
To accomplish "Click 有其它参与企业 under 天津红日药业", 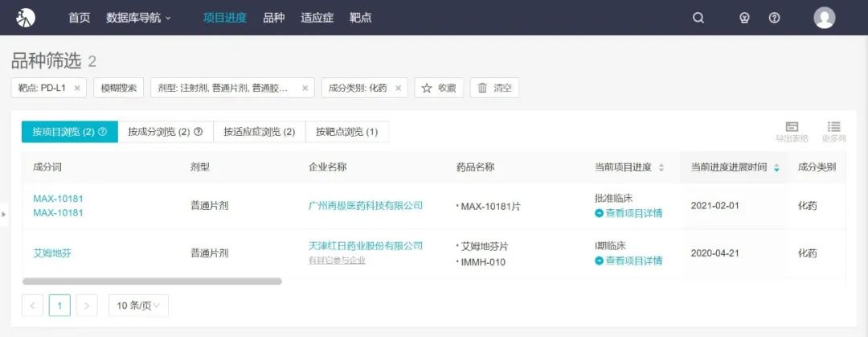I will [x=337, y=260].
